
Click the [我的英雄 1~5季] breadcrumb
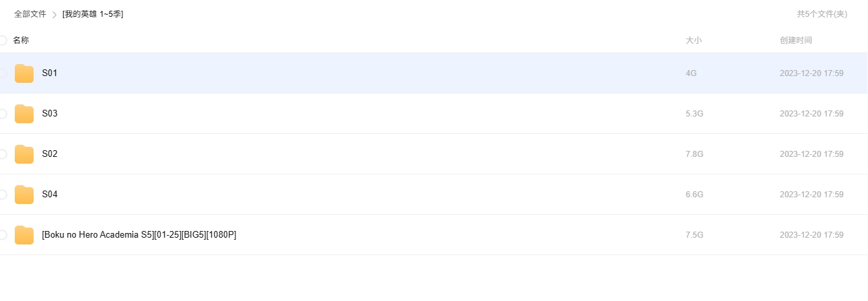[93, 14]
